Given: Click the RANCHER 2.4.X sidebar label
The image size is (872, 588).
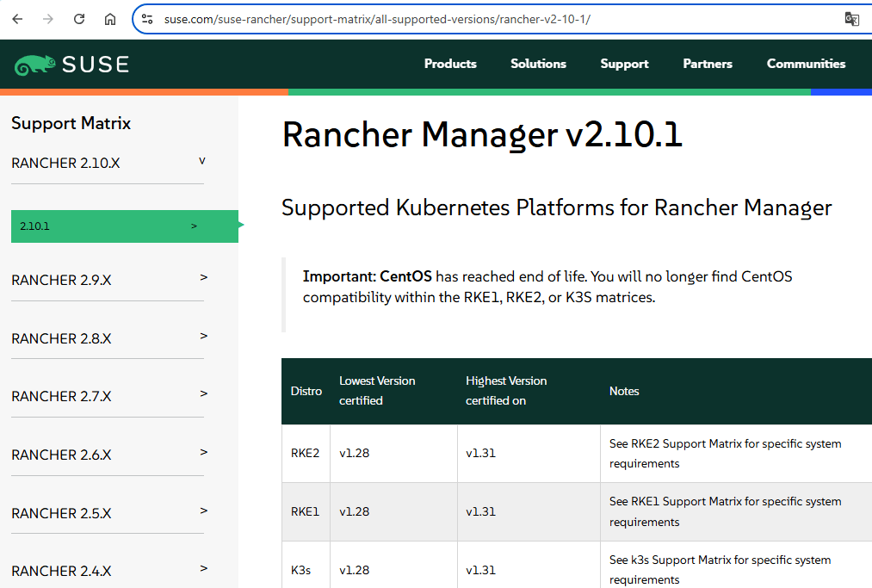Looking at the screenshot, I should click(61, 572).
